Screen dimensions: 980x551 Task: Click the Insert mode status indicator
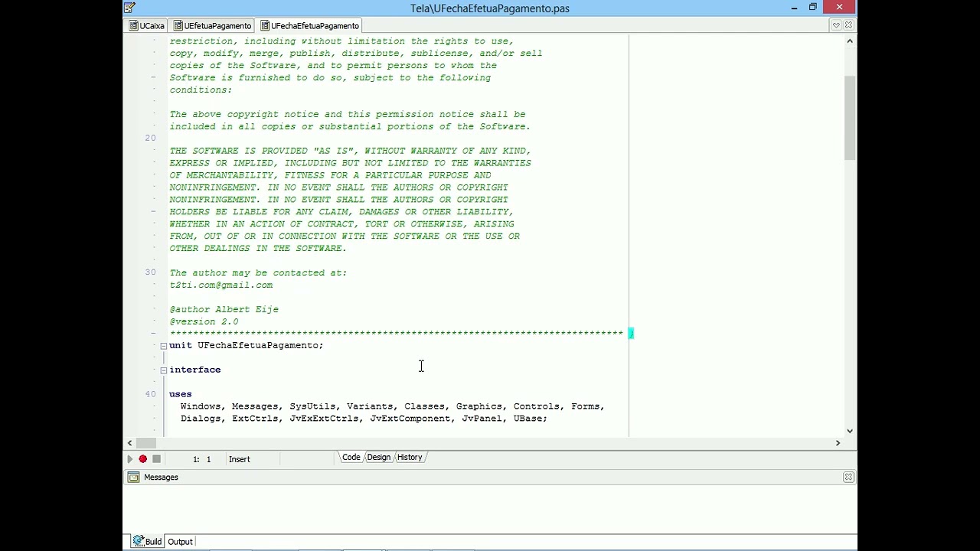pos(239,459)
